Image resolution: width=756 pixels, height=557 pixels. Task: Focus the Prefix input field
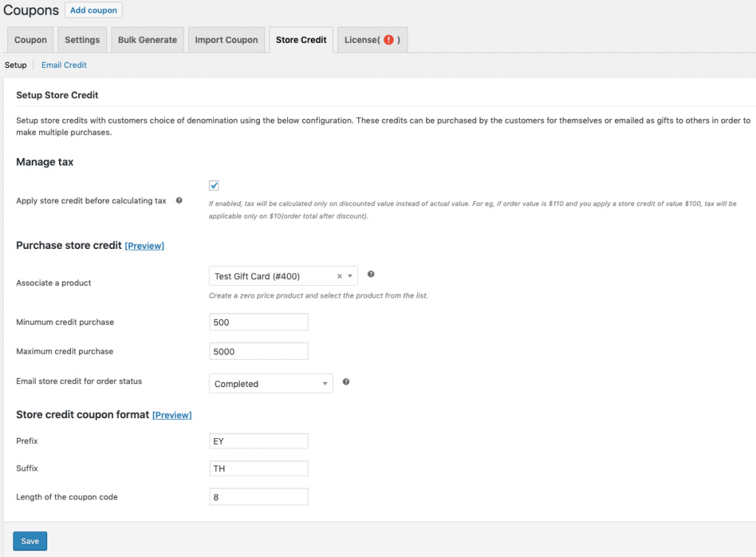click(259, 441)
